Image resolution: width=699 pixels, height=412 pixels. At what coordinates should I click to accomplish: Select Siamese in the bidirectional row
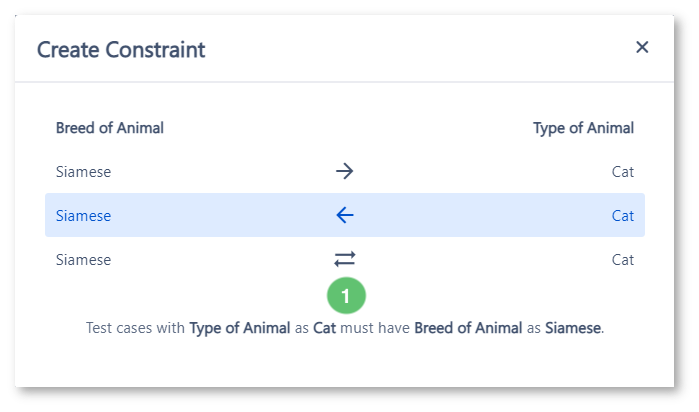click(x=83, y=260)
